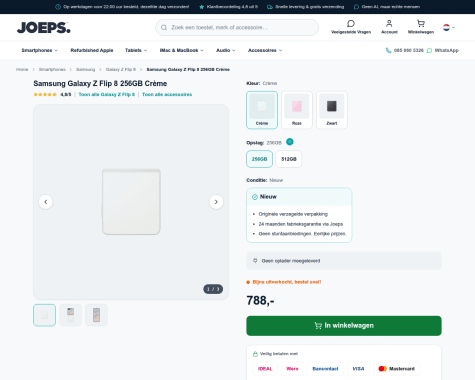Viewport: 475px width, 380px height.
Task: Go to Smartphones breadcrumb
Action: 52,69
